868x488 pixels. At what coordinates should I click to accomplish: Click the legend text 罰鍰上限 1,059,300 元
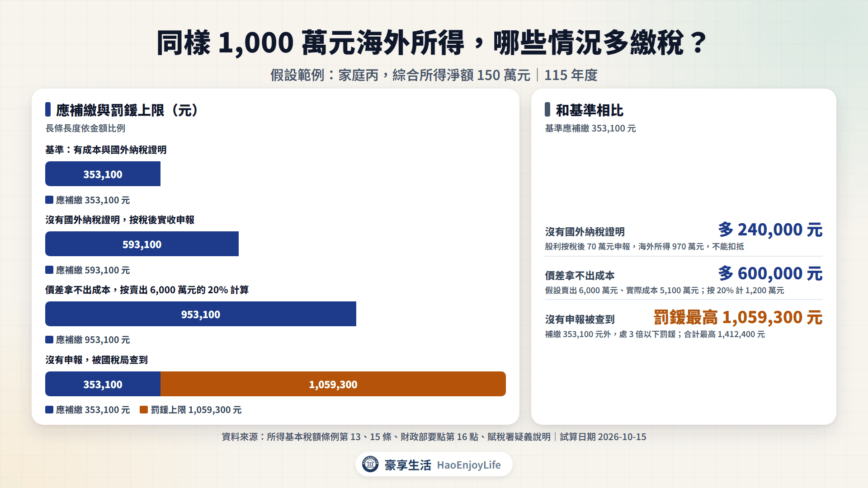tap(196, 410)
